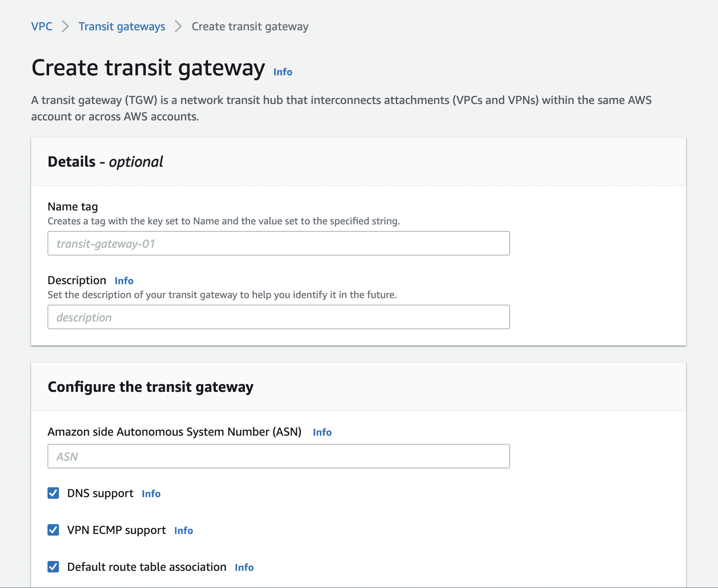Disable VPN ECMP support checkbox
The image size is (718, 588).
tap(53, 530)
